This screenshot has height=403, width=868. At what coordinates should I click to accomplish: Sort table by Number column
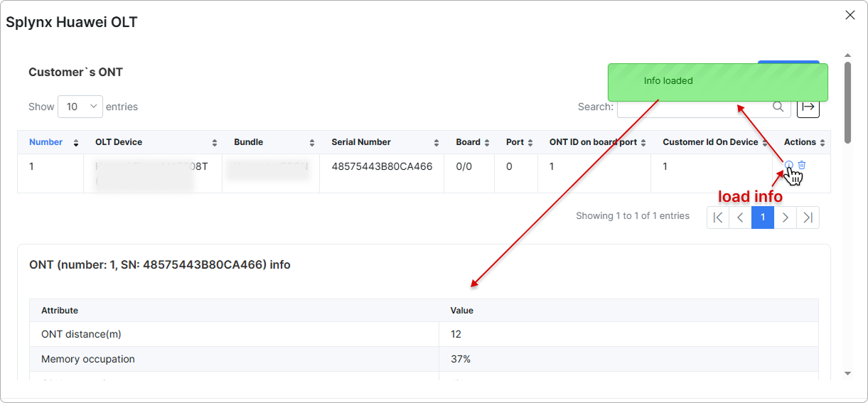coord(50,142)
